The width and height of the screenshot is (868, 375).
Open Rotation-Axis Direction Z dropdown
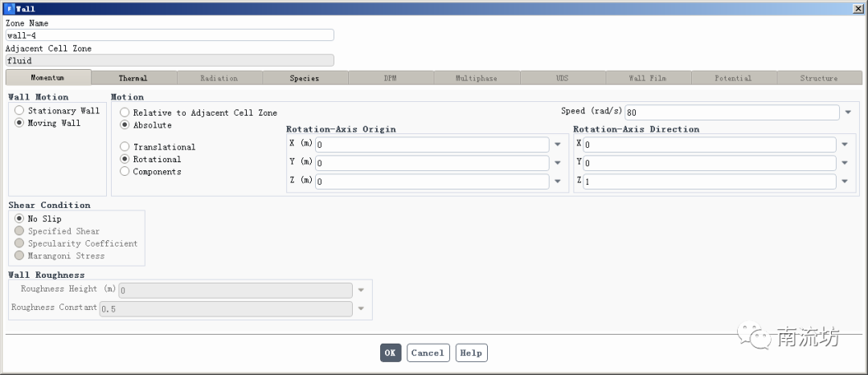click(x=845, y=181)
